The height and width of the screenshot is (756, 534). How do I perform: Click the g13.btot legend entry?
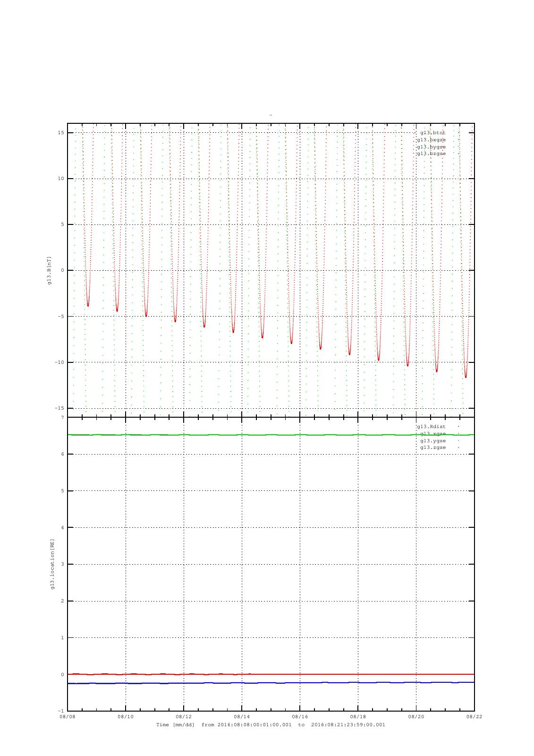point(433,133)
